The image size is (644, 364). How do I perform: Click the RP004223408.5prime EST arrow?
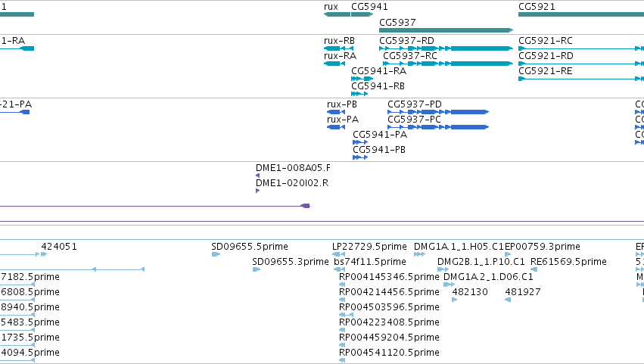tap(342, 330)
